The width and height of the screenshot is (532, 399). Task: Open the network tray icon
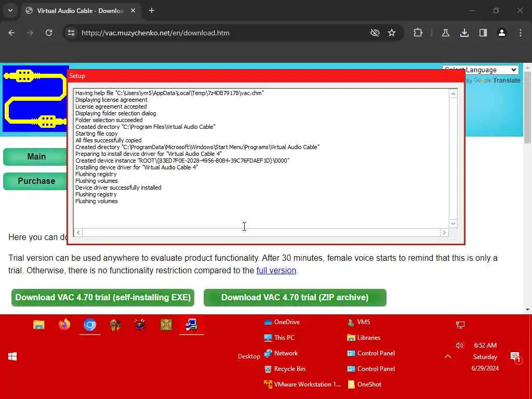(x=460, y=325)
